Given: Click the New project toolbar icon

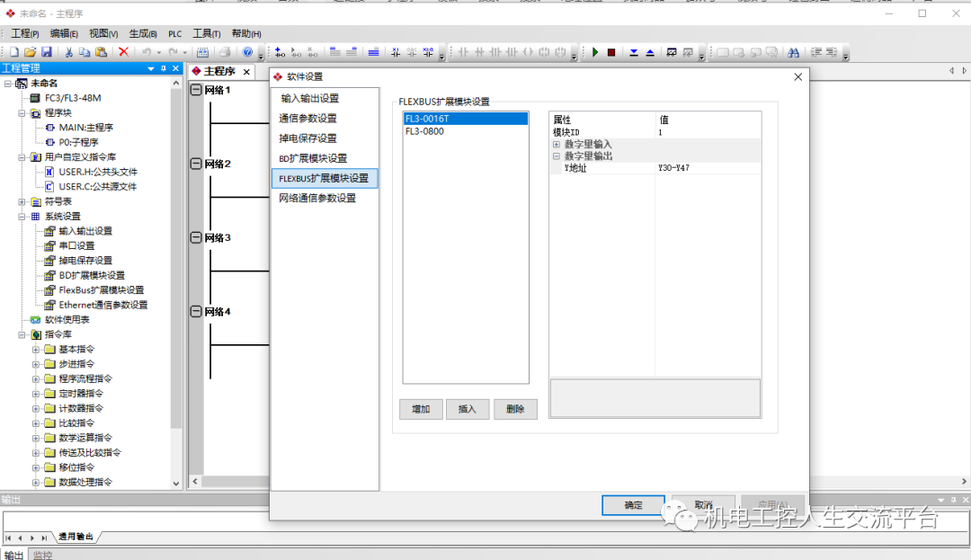Looking at the screenshot, I should coord(13,53).
